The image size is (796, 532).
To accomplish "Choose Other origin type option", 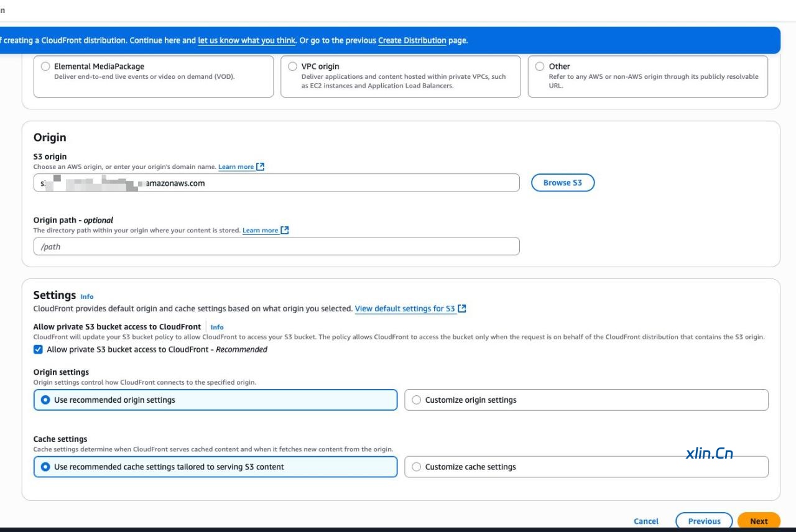I will tap(540, 66).
